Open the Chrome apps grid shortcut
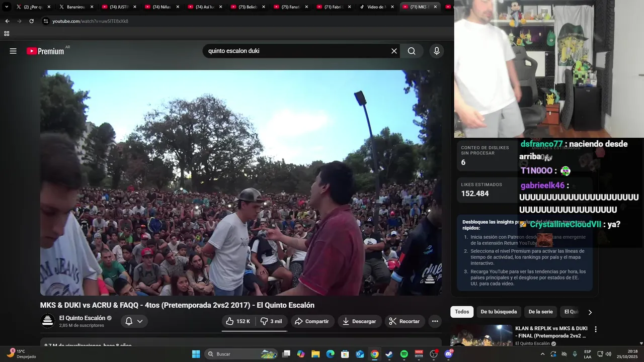 click(7, 34)
